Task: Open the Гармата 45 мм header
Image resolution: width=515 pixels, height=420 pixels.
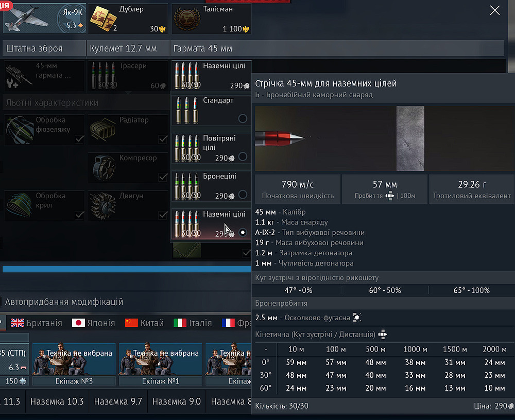Action: 337,48
